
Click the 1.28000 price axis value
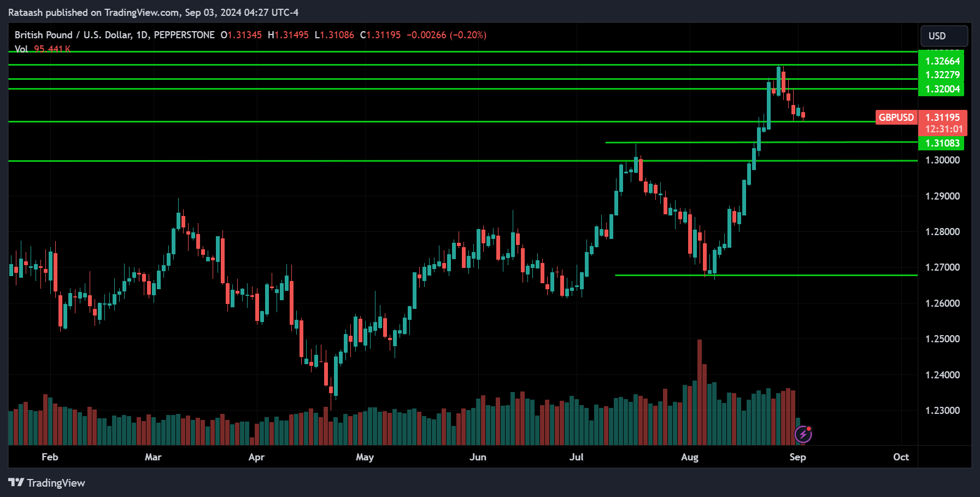tap(942, 232)
